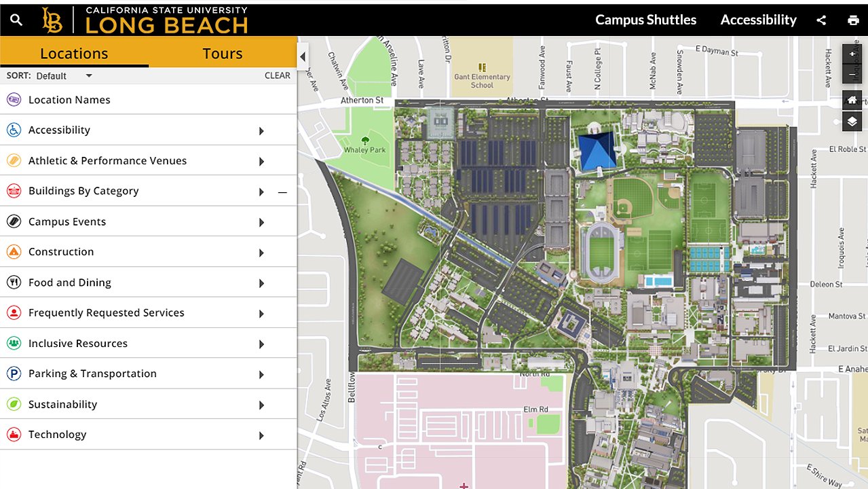Viewport: 868px width, 489px height.
Task: Click the Location Names tag icon
Action: (x=14, y=100)
